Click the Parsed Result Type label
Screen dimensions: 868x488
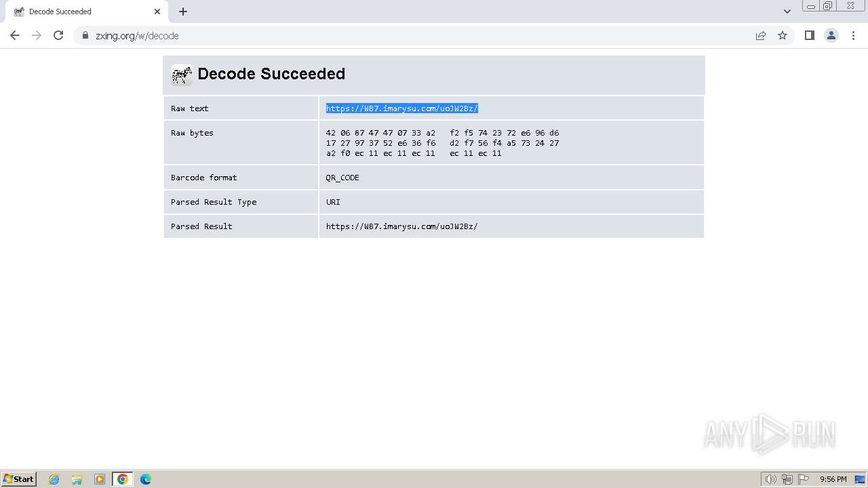(214, 202)
